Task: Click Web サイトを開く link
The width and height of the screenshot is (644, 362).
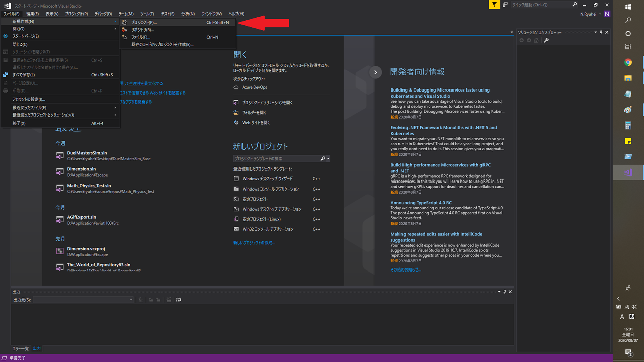Action: point(256,123)
